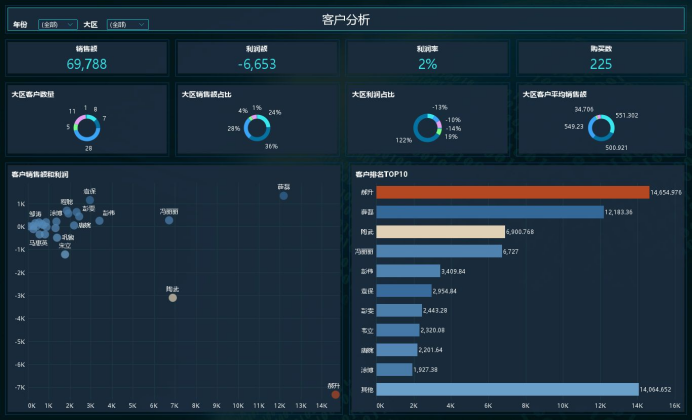692x420 pixels.
Task: Select the beige 陶武 scatter point
Action: click(x=173, y=297)
